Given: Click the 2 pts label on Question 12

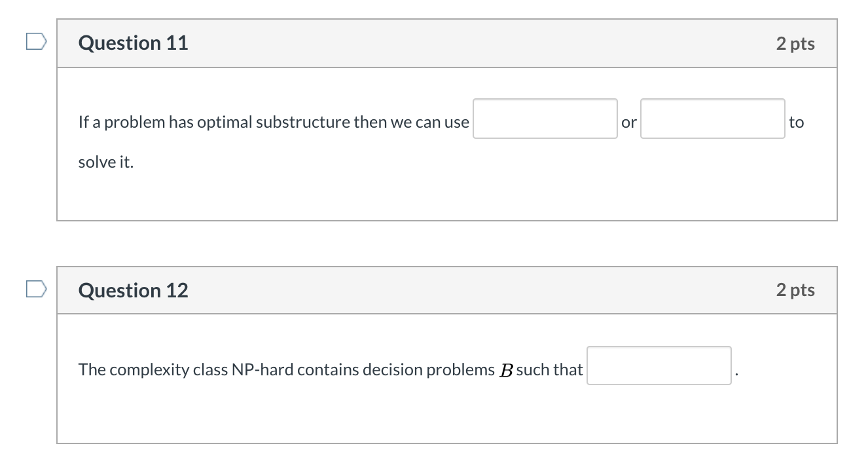Looking at the screenshot, I should click(795, 290).
